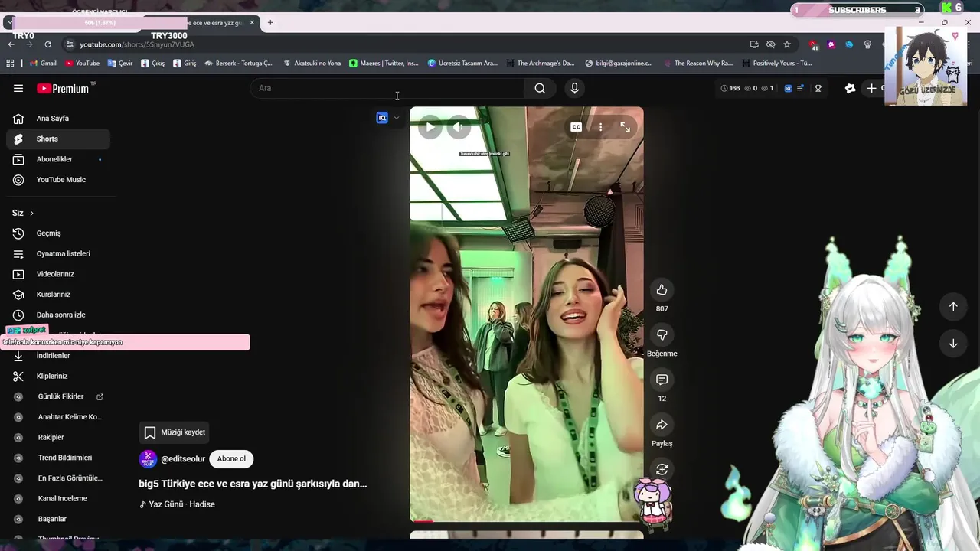Enter fullscreen on the short
This screenshot has width=980, height=551.
(x=626, y=127)
